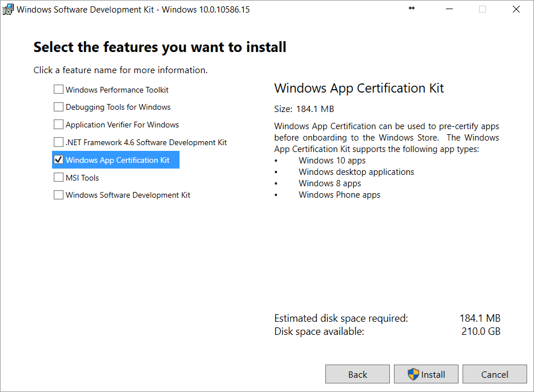Image resolution: width=534 pixels, height=392 pixels.
Task: Select the Debugging Tools for Windows label
Action: pos(118,107)
